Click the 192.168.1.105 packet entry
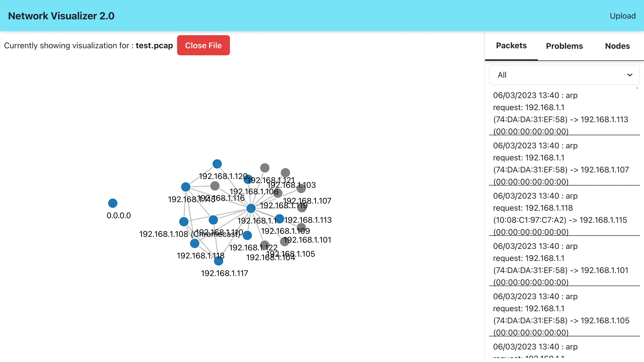This screenshot has height=362, width=644. (x=562, y=314)
